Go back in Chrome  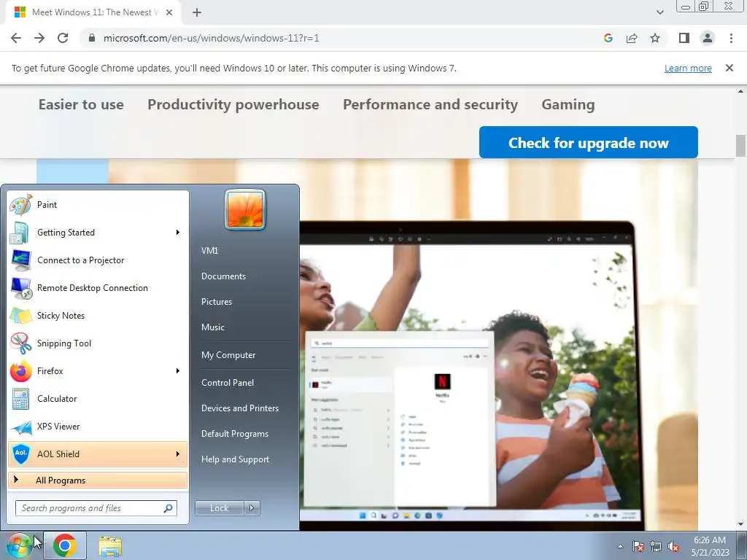[x=16, y=38]
